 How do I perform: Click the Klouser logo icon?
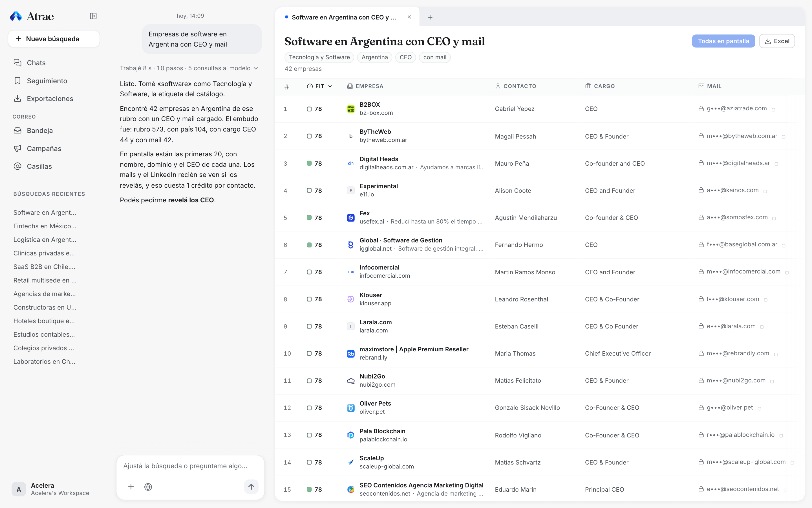351,299
